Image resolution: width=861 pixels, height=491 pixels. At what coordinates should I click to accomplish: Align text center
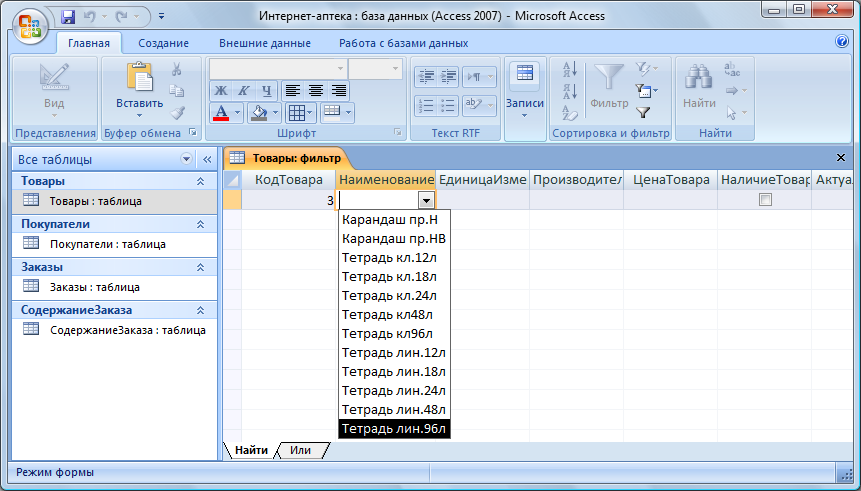pyautogui.click(x=316, y=91)
